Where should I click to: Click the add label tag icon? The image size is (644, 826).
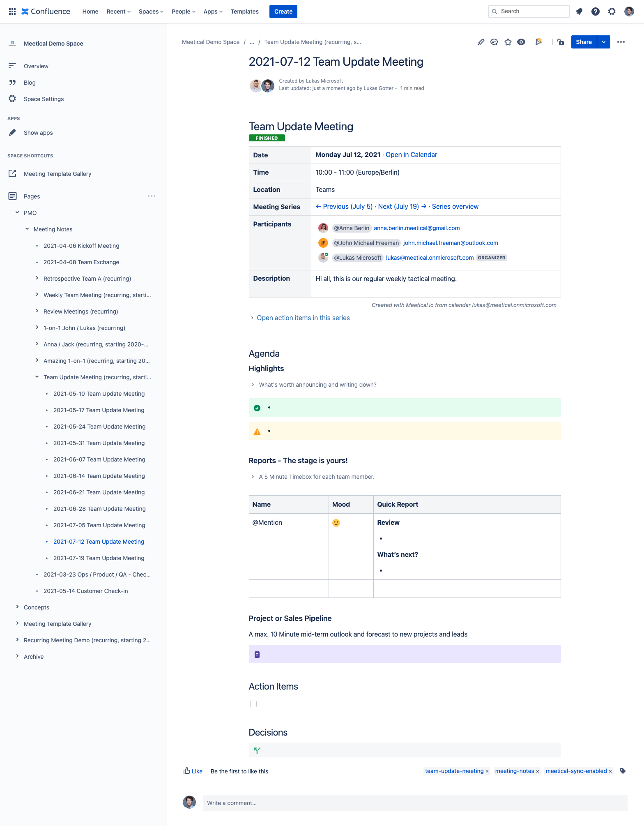(x=623, y=771)
